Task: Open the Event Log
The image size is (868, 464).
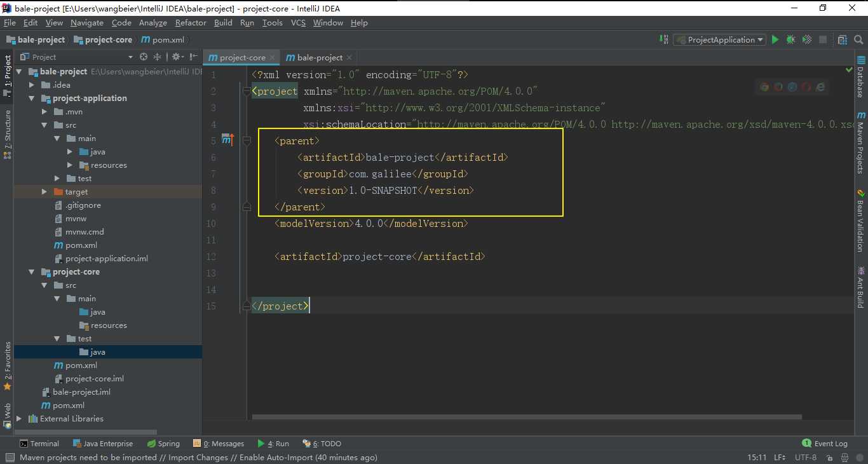Action: pyautogui.click(x=825, y=444)
